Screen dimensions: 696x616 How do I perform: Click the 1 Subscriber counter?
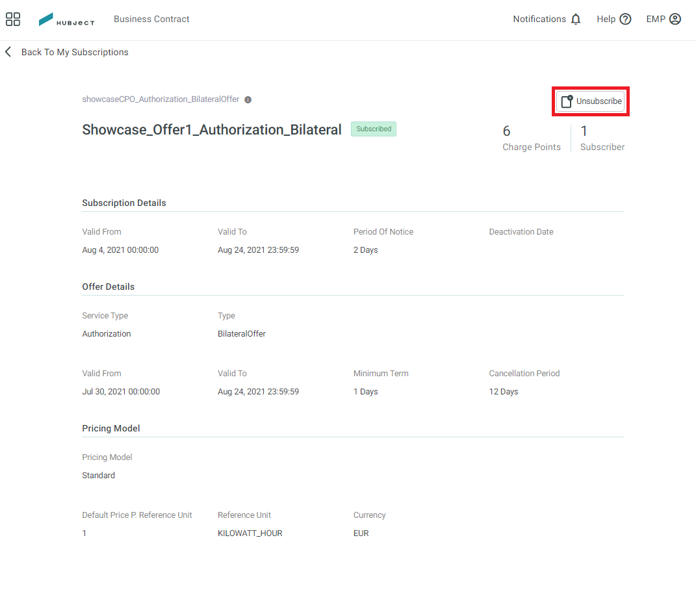pos(602,138)
